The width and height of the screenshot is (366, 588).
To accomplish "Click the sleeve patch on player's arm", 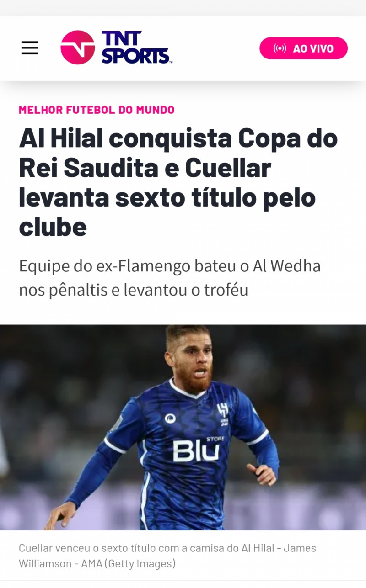I will pyautogui.click(x=117, y=424).
